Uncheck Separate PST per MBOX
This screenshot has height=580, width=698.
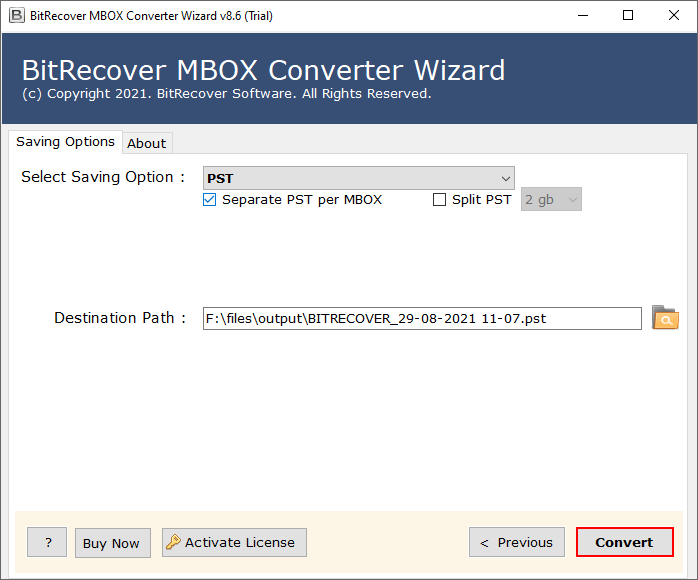(209, 199)
